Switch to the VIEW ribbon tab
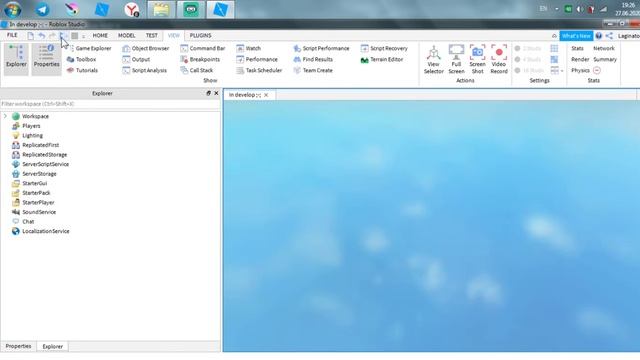640x360 pixels. [174, 36]
